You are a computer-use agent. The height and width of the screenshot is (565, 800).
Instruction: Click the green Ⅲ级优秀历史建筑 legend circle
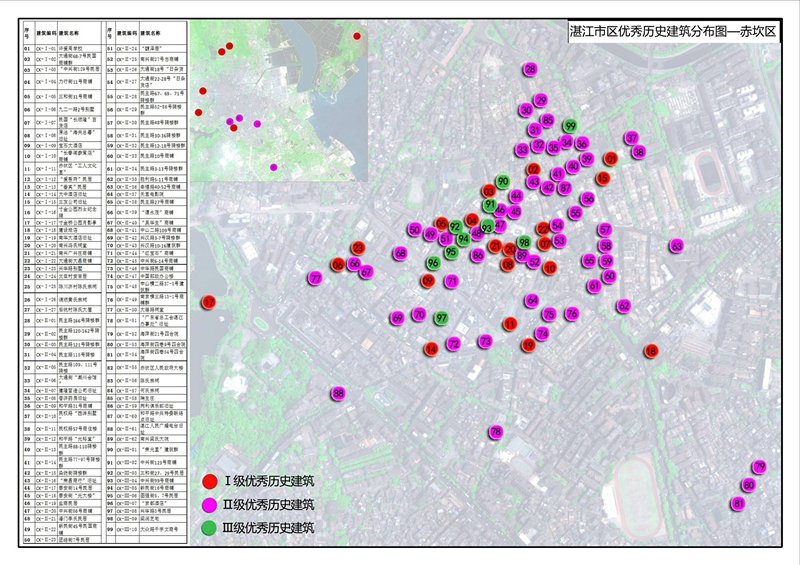[210, 526]
